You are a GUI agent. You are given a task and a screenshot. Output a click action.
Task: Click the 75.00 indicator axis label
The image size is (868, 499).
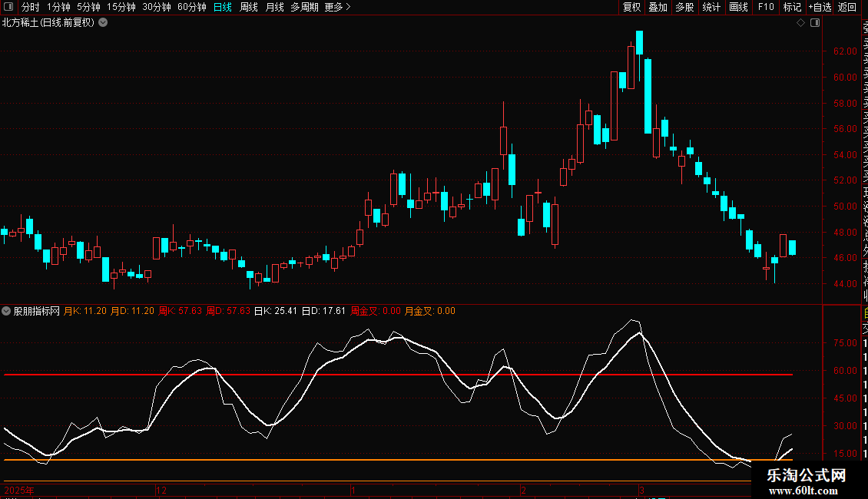point(845,343)
